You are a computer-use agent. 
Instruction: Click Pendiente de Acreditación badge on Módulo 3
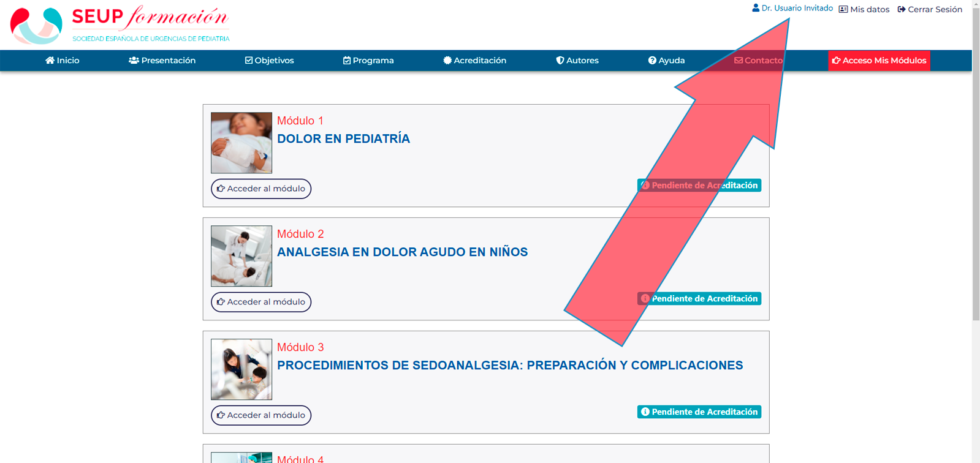[699, 412]
